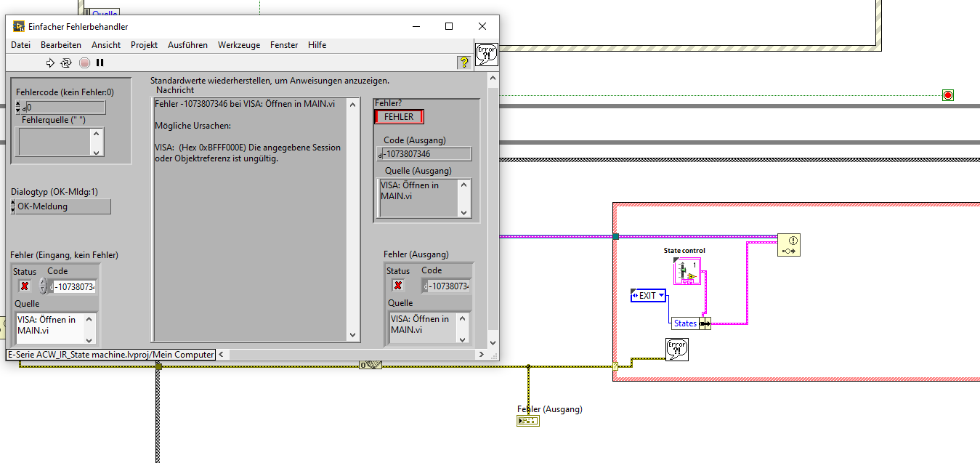This screenshot has height=463, width=980.
Task: Select the State control VI icon on the diagram
Action: (687, 270)
